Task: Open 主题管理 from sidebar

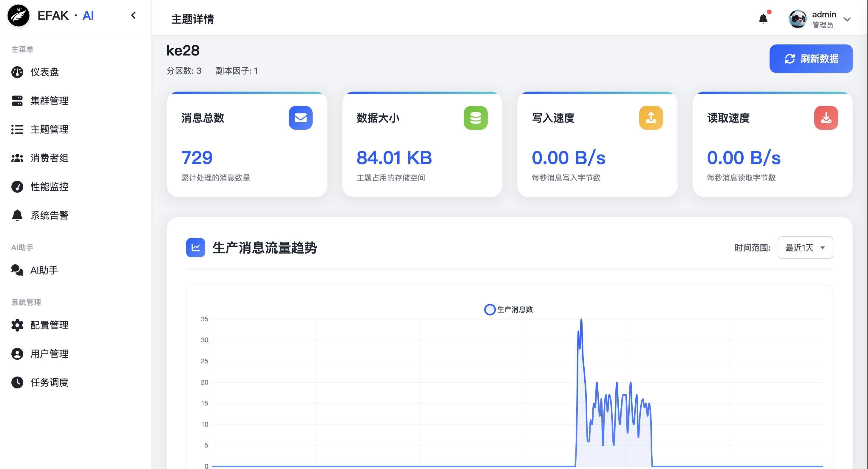Action: [x=49, y=129]
